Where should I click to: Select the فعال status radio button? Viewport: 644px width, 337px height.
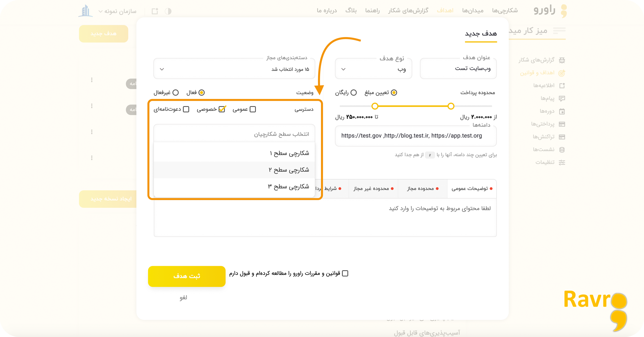pyautogui.click(x=201, y=93)
